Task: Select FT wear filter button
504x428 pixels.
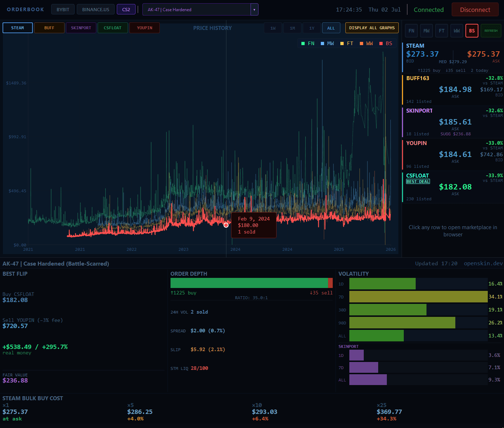Action: tap(442, 31)
